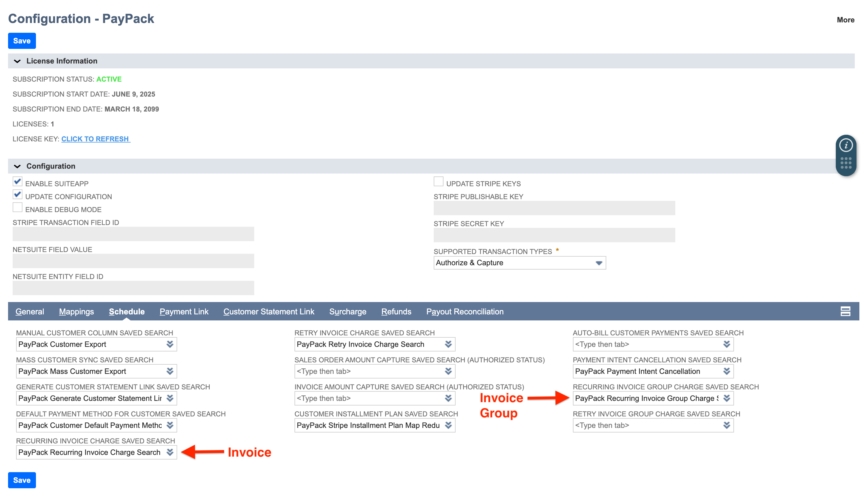The width and height of the screenshot is (868, 496).
Task: Open picker for PayPack Stripe Installment Plan search
Action: coord(448,425)
